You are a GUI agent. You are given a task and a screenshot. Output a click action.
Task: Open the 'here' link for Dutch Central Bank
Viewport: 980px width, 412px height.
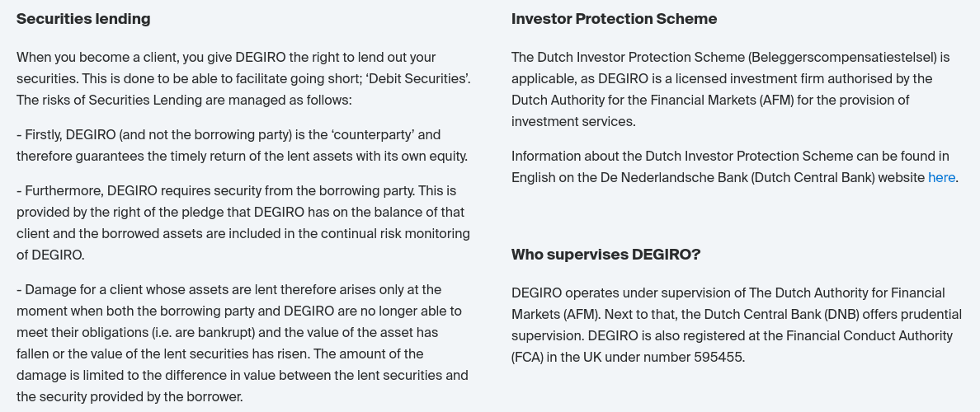(941, 177)
